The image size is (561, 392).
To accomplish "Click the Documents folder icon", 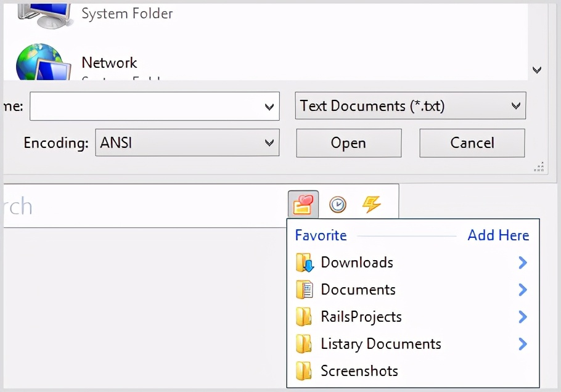I will click(305, 290).
